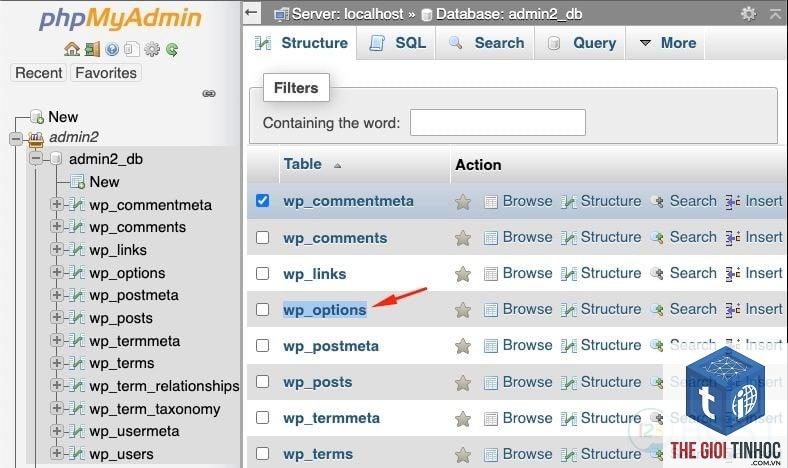Expand wp_comments in the tree
The width and height of the screenshot is (788, 468).
click(x=56, y=227)
